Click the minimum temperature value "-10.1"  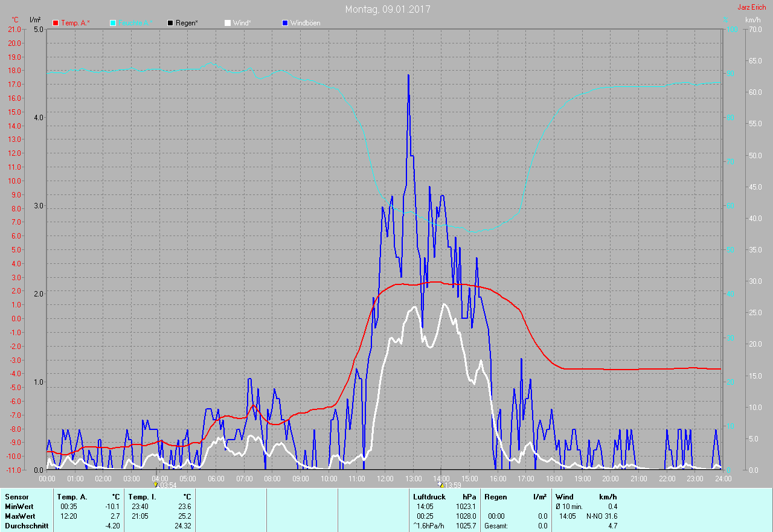(112, 507)
